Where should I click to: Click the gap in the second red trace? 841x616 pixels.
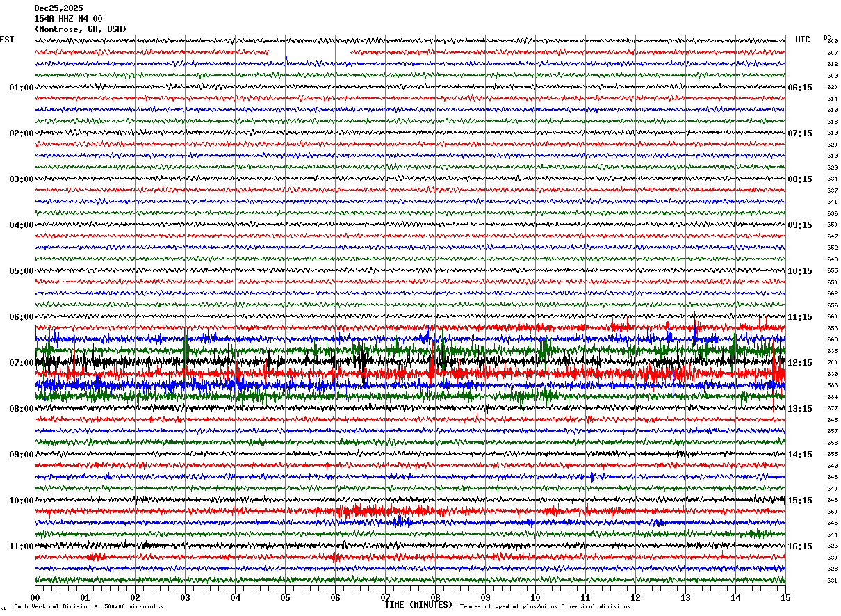[310, 52]
